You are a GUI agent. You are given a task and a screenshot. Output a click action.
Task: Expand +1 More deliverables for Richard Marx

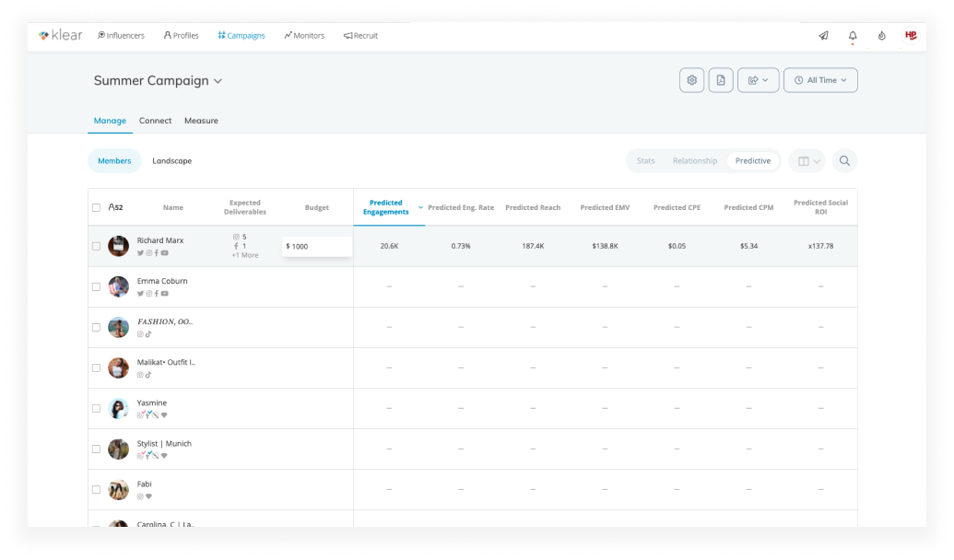[245, 255]
